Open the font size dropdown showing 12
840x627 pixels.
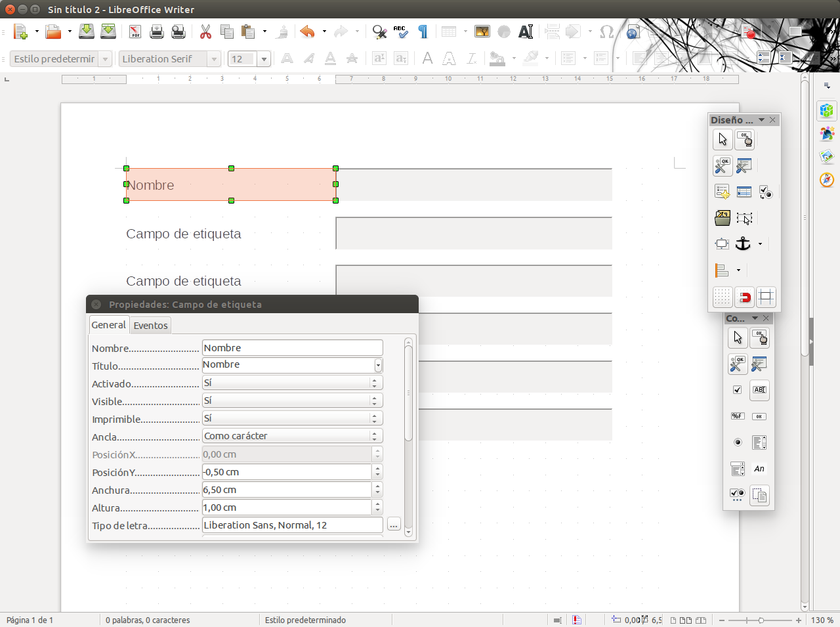264,59
